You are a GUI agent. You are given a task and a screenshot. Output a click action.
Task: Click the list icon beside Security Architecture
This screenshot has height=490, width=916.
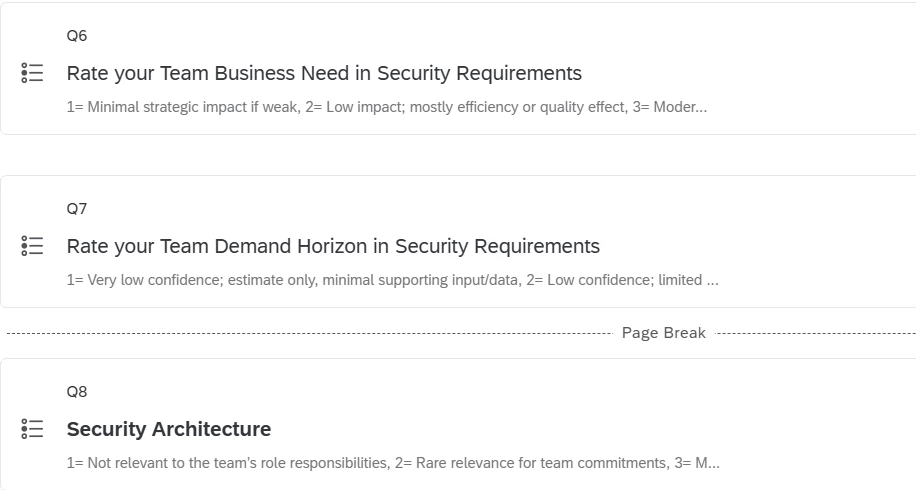tap(32, 429)
